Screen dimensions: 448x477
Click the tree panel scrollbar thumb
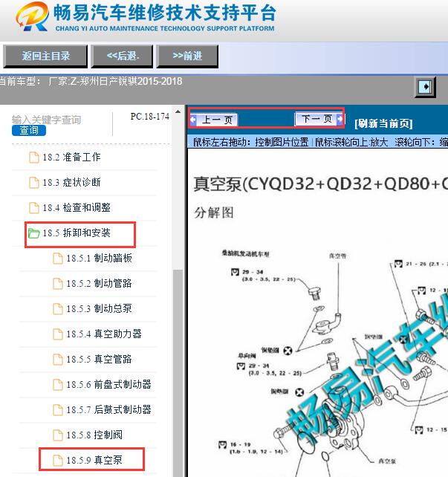tap(178, 373)
